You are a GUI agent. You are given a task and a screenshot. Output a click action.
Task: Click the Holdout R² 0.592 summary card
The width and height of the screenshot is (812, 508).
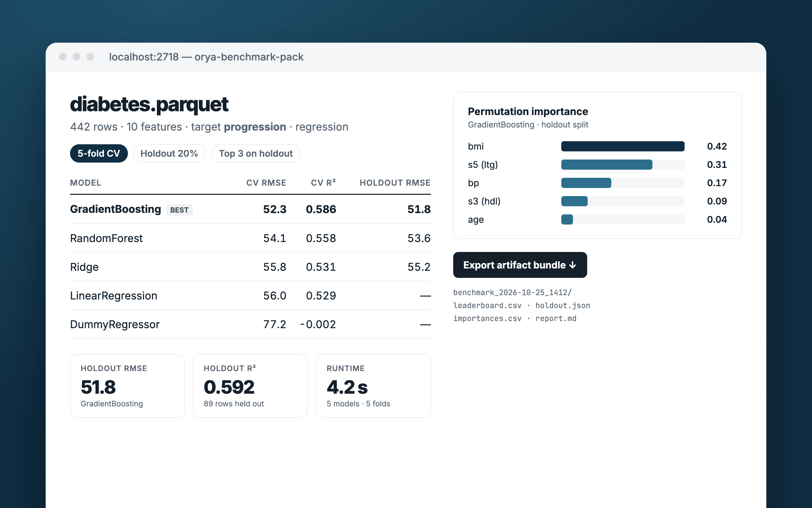[250, 386]
